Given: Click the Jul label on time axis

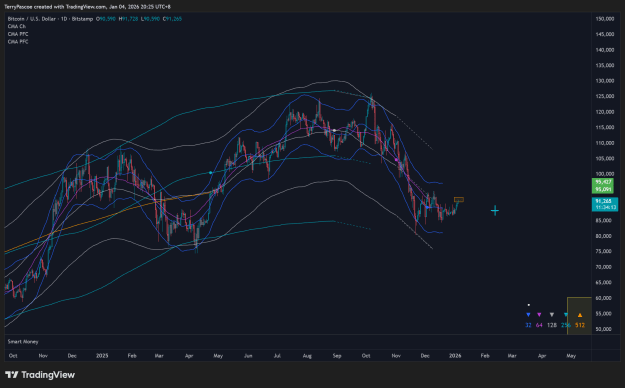Looking at the screenshot, I should 277,356.
